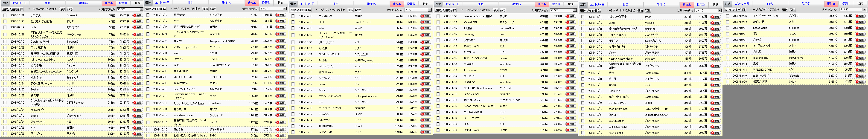Image resolution: width=868 pixels, height=139 pixels.
Task: Tick checkbox for Eve row
Action: (x=293, y=102)
